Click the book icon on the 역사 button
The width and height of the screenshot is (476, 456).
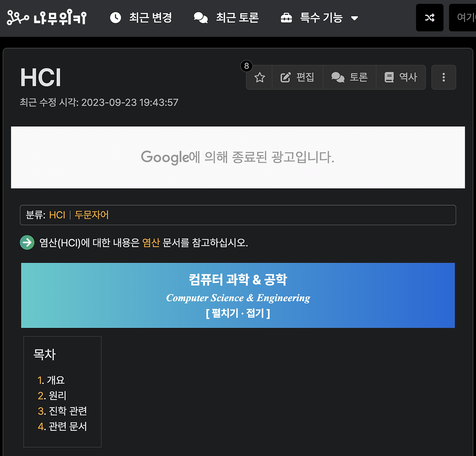coord(389,77)
